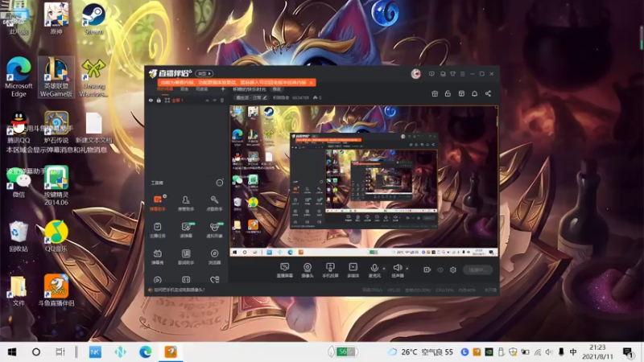Open the 浏览器 browser tool
644x362 pixels.
point(214,257)
